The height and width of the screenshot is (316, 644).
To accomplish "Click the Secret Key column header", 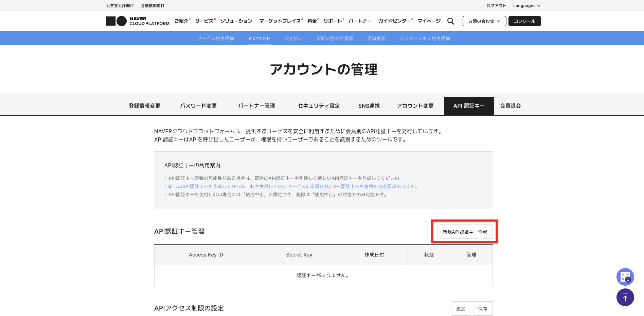I will click(x=299, y=255).
